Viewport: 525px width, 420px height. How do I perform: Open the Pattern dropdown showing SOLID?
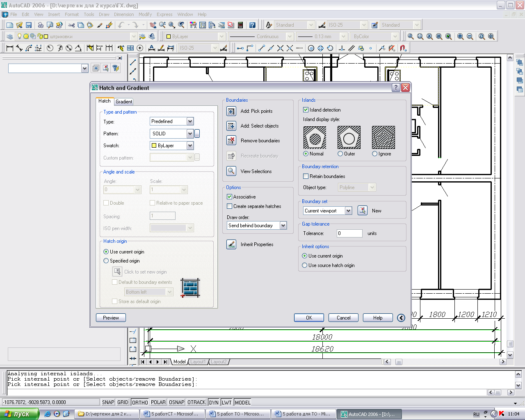click(190, 134)
